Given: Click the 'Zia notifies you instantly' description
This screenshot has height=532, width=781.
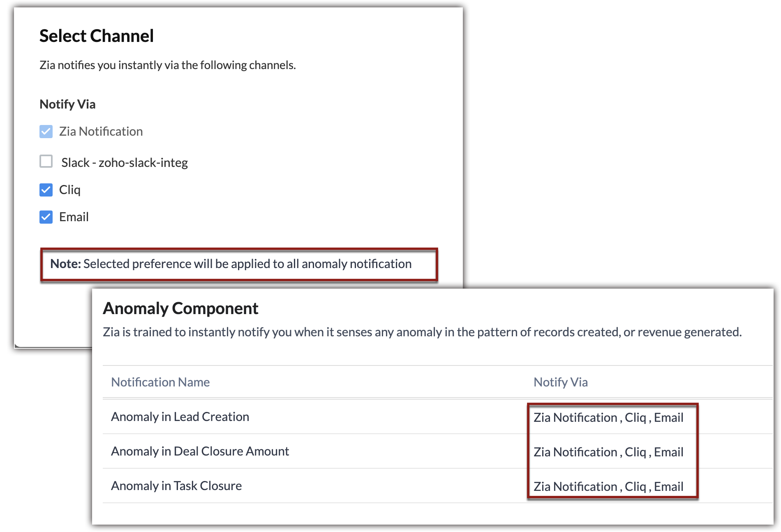Looking at the screenshot, I should click(x=167, y=65).
